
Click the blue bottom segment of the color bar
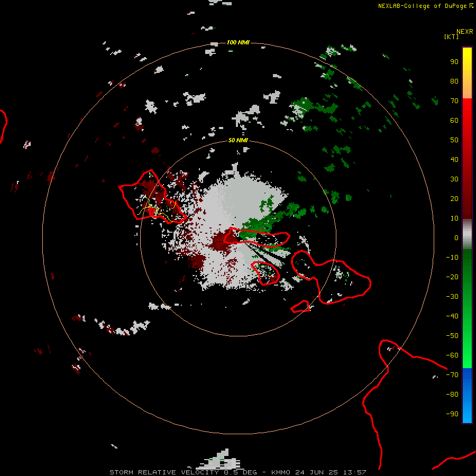point(467,396)
